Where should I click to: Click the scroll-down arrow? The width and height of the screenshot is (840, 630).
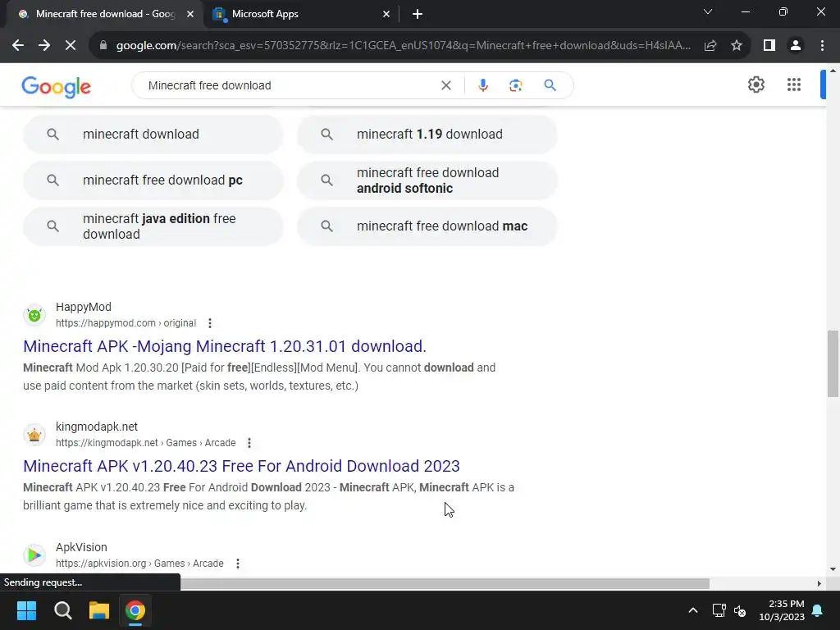pos(833,569)
